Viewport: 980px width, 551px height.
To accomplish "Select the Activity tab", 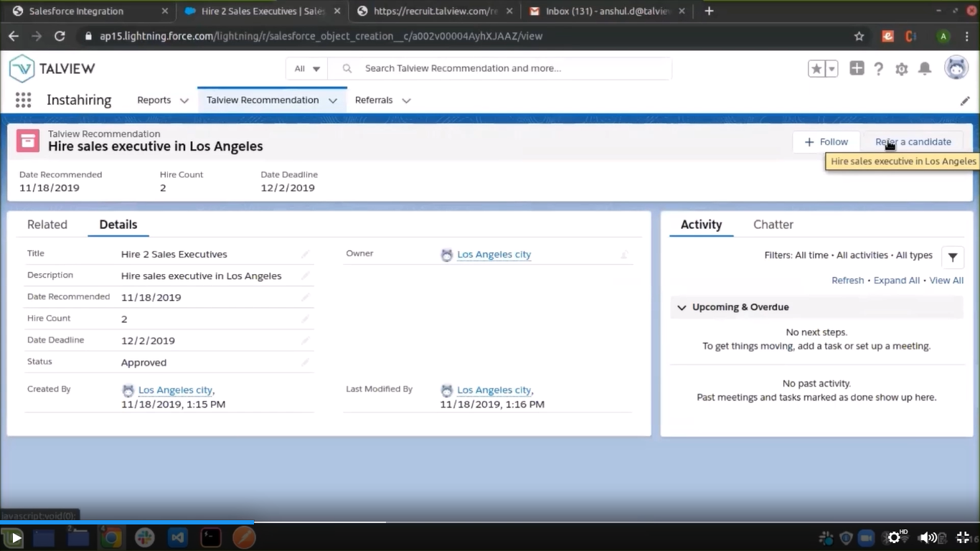I will point(701,225).
